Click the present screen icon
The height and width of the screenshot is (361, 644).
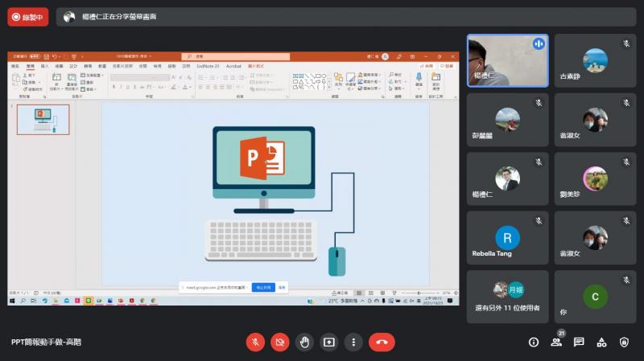[x=328, y=342]
